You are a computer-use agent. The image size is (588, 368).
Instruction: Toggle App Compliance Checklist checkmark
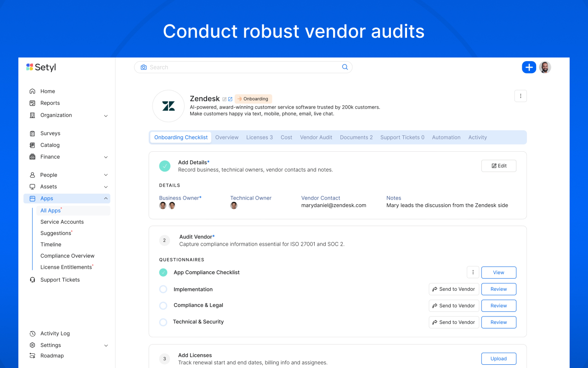point(163,272)
